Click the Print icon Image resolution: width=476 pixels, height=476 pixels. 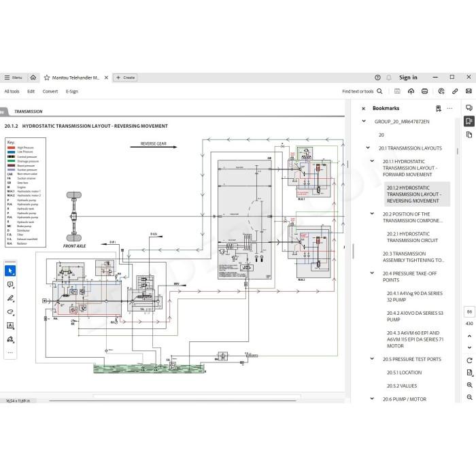[x=425, y=91]
